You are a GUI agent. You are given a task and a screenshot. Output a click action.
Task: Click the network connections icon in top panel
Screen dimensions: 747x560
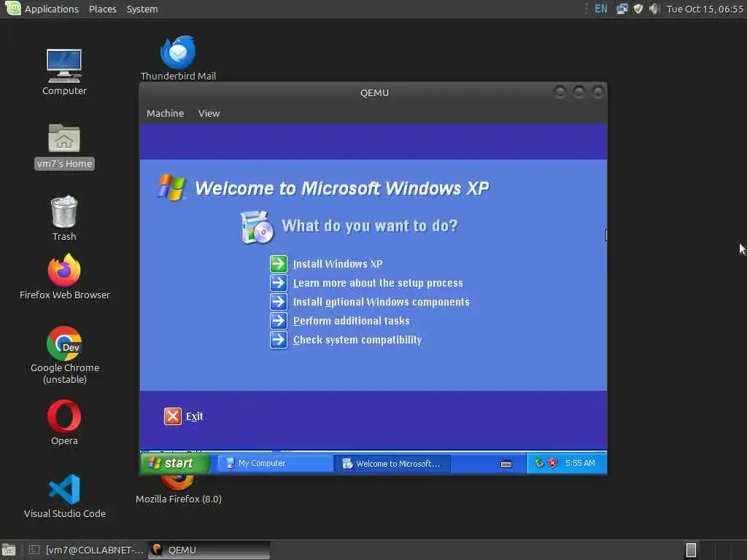tap(622, 9)
